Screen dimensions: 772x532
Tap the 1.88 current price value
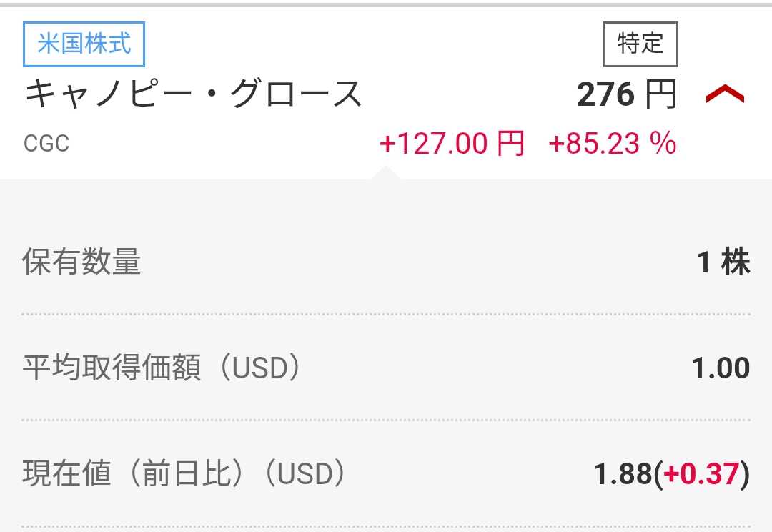(x=623, y=474)
